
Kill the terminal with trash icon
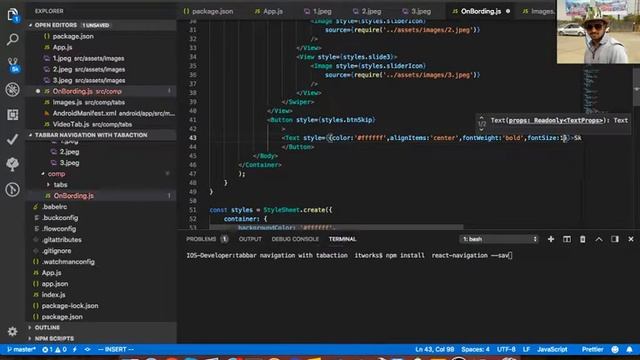583,239
